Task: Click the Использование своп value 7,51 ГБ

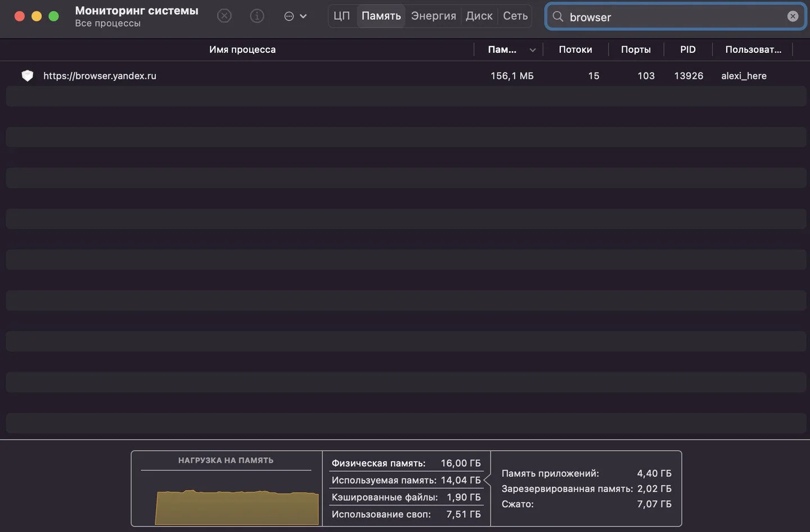Action: click(x=463, y=514)
